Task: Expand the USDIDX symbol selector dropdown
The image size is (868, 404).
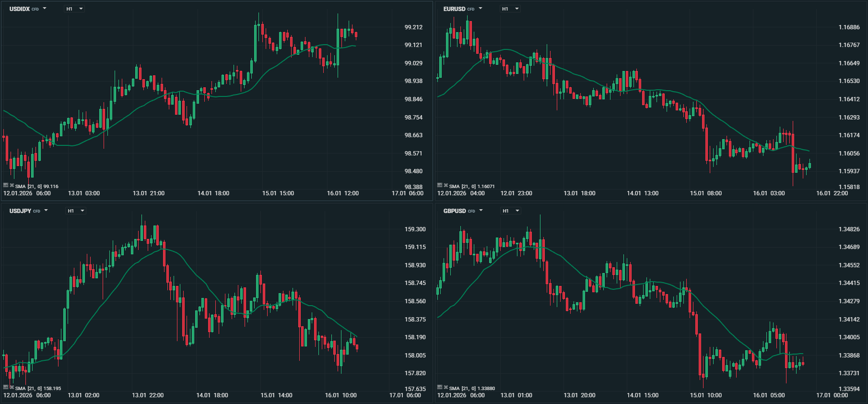Action: point(45,9)
